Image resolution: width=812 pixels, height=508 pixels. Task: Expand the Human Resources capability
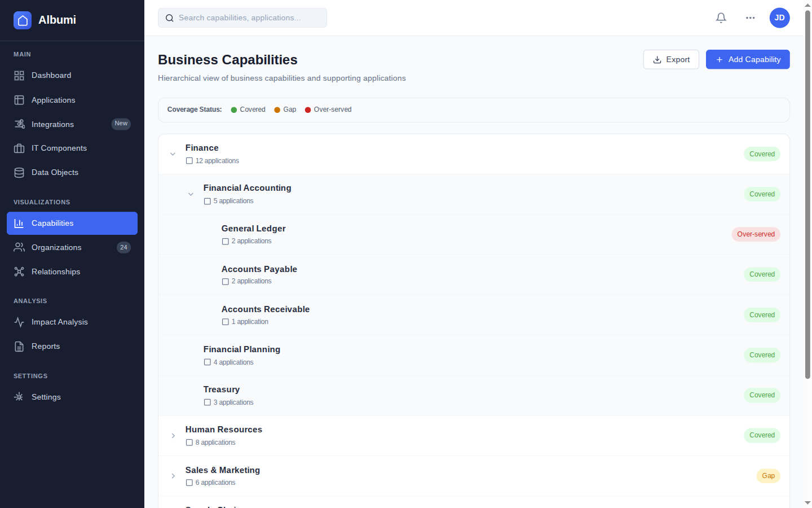[173, 436]
